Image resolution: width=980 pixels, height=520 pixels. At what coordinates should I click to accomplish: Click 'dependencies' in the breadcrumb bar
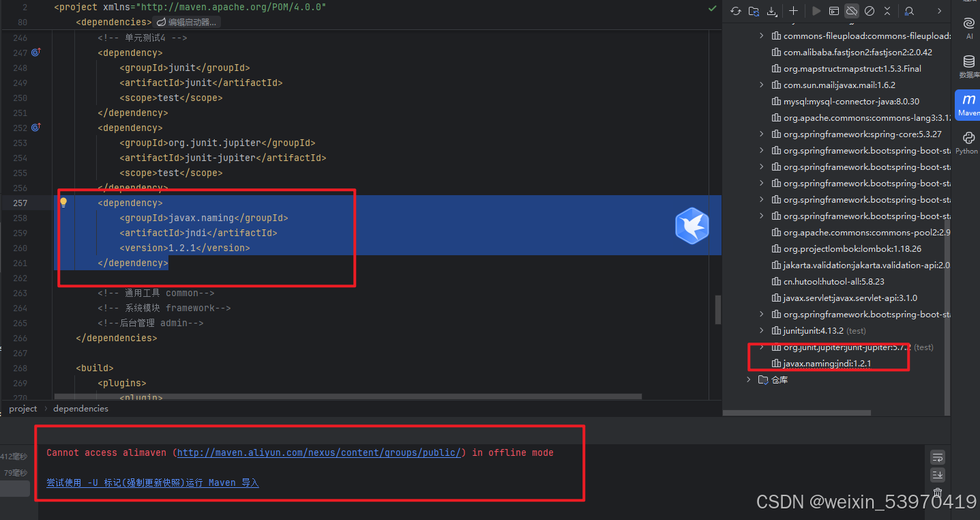point(80,408)
